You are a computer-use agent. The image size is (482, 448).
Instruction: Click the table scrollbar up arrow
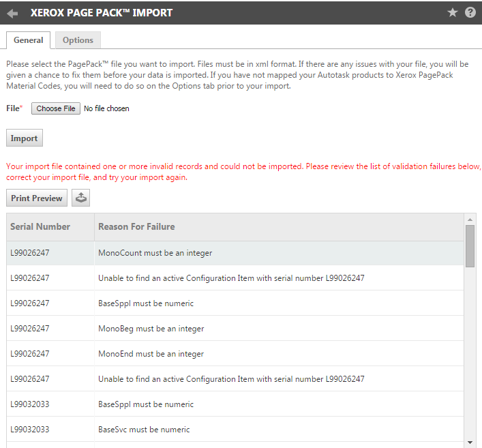[470, 220]
